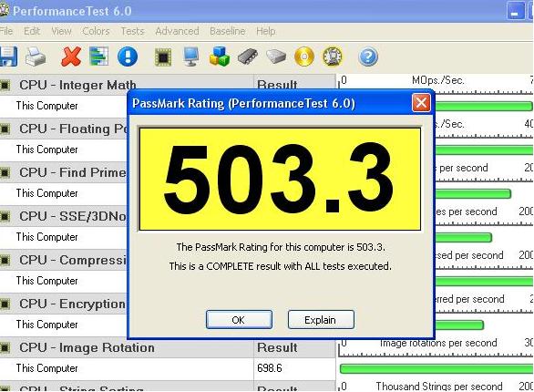Click Result column header for Integer Math
The width and height of the screenshot is (534, 392).
click(x=277, y=85)
